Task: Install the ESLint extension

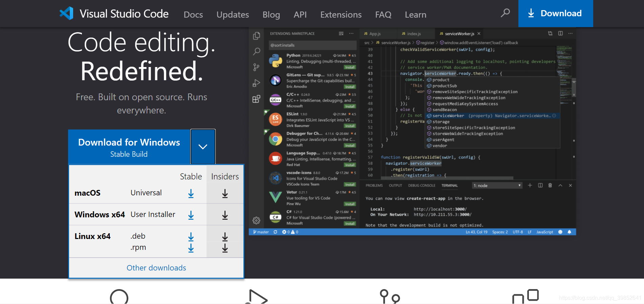Action: click(350, 126)
